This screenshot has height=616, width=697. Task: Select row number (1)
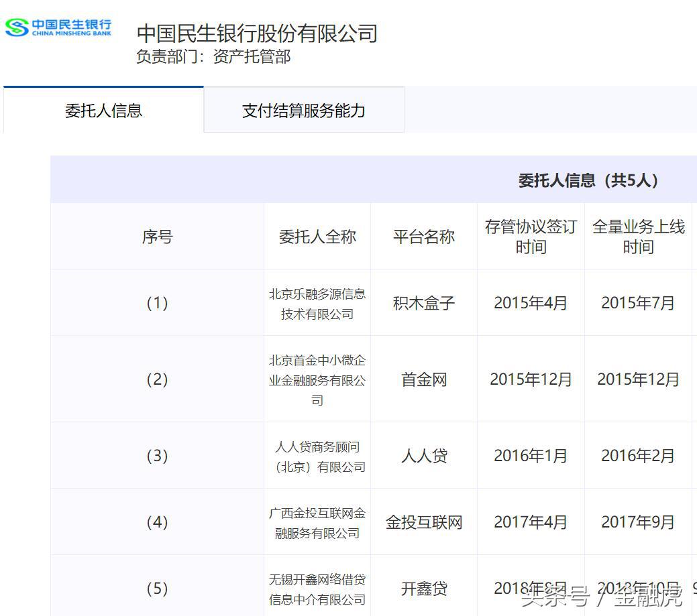coord(157,303)
